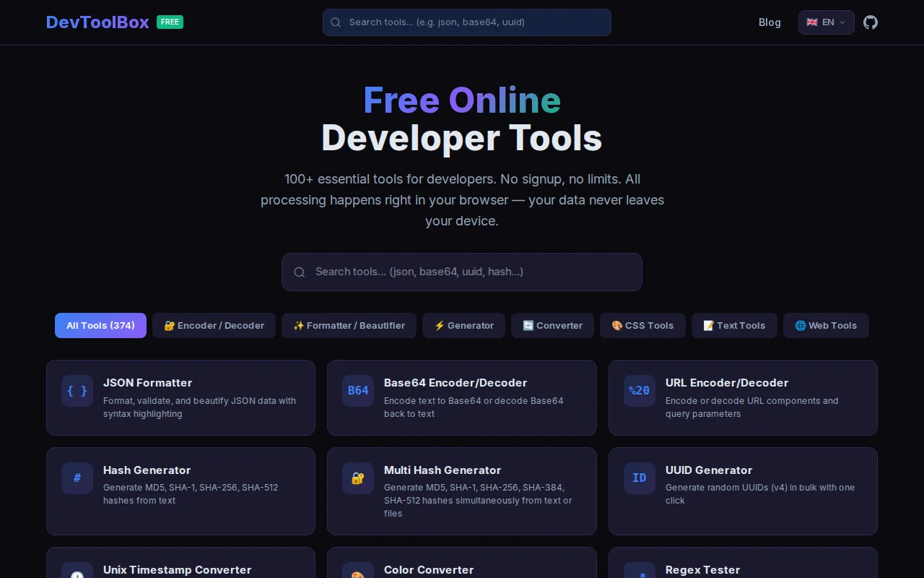The width and height of the screenshot is (924, 578).
Task: Open the Blog link
Action: [x=770, y=22]
